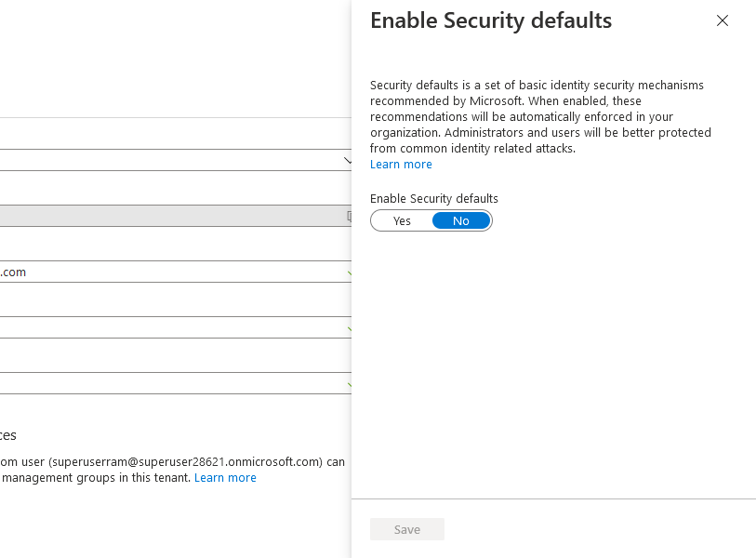Open the dropdown field above the gray box
Image resolution: width=756 pixels, height=558 pixels.
tap(176, 160)
